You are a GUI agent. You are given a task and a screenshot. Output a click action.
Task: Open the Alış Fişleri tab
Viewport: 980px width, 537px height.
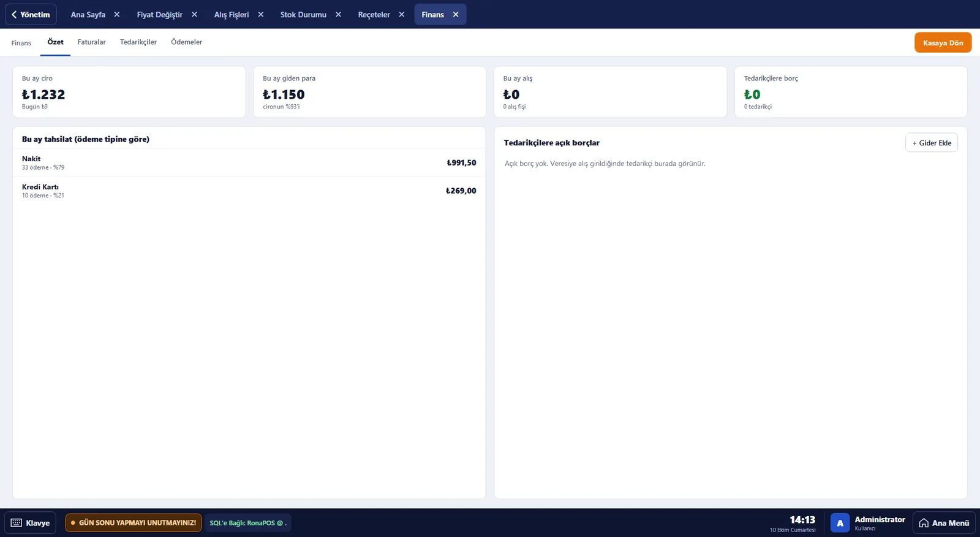232,15
